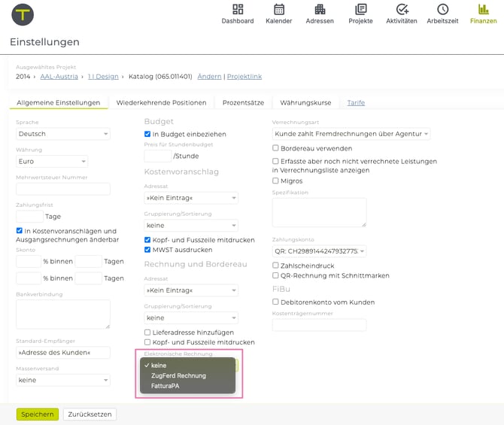Go to Adressen via building icon
This screenshot has height=425, width=504.
click(x=320, y=10)
